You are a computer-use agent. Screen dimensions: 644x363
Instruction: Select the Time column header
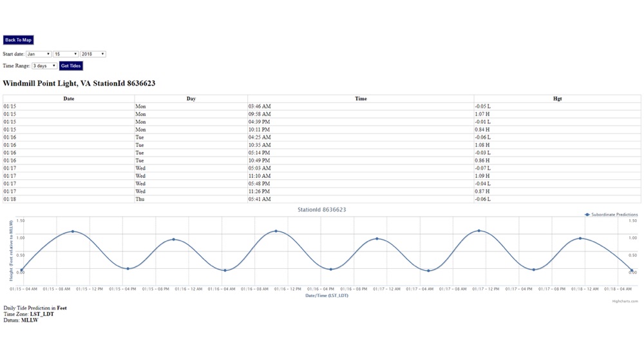pos(361,99)
